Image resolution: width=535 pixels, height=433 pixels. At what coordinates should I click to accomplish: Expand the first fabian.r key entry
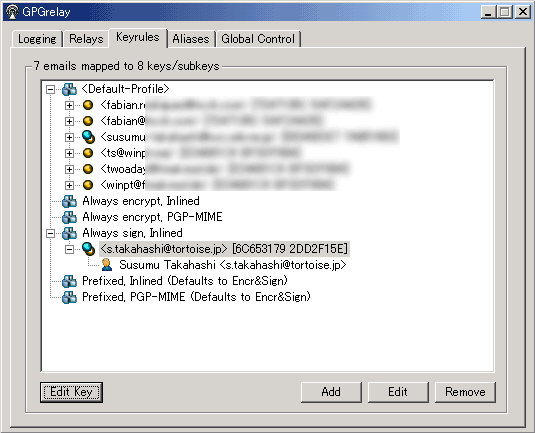click(x=69, y=105)
